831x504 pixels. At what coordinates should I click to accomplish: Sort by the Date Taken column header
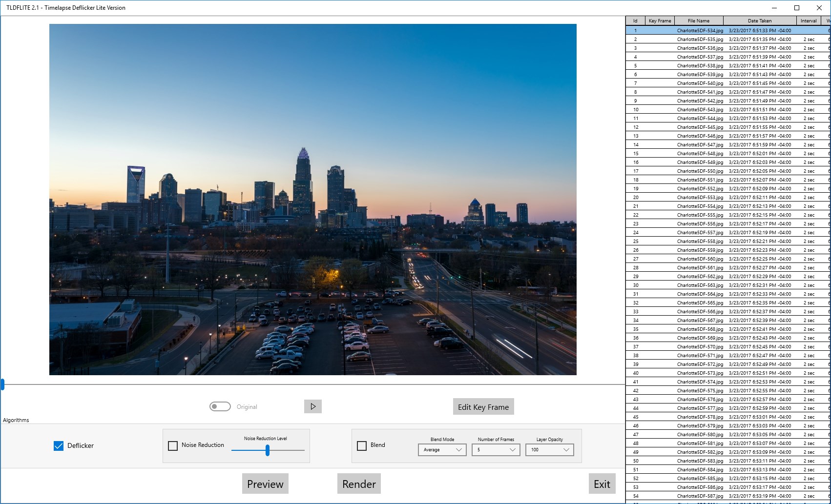[x=759, y=20]
